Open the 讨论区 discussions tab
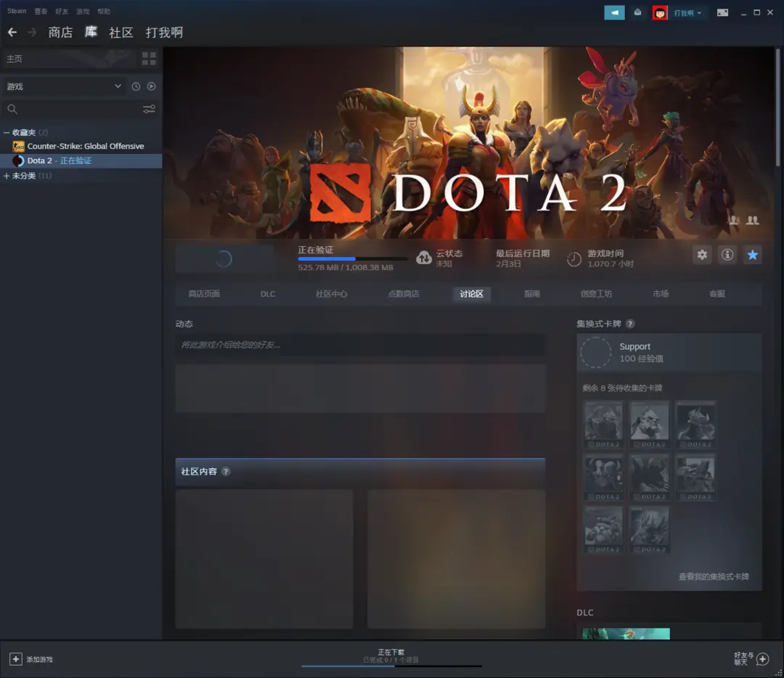This screenshot has width=784, height=678. click(472, 293)
